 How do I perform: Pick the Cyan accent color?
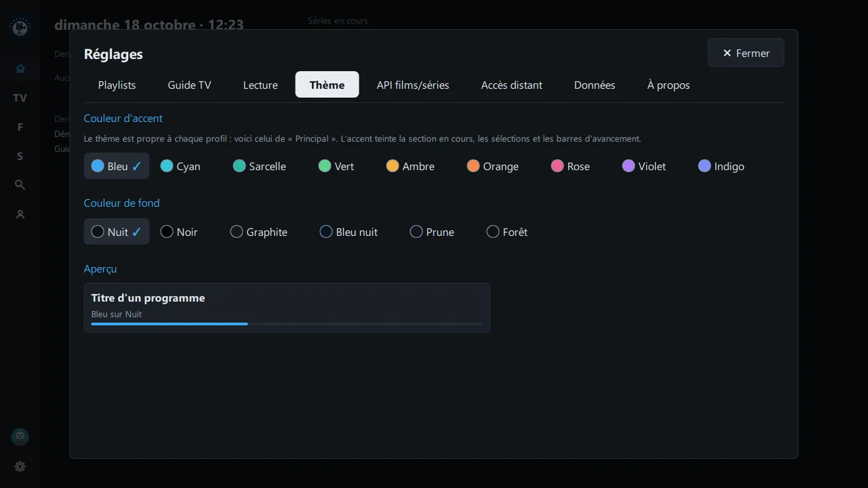pos(180,166)
